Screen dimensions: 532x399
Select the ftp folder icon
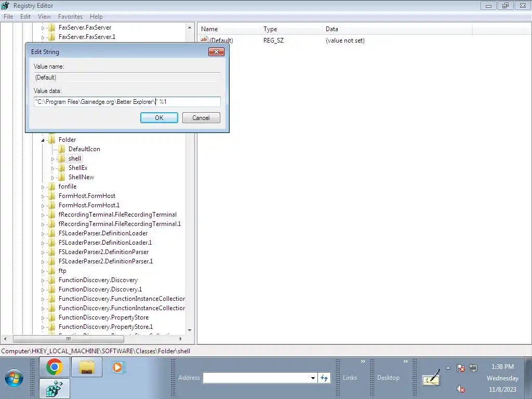click(51, 271)
